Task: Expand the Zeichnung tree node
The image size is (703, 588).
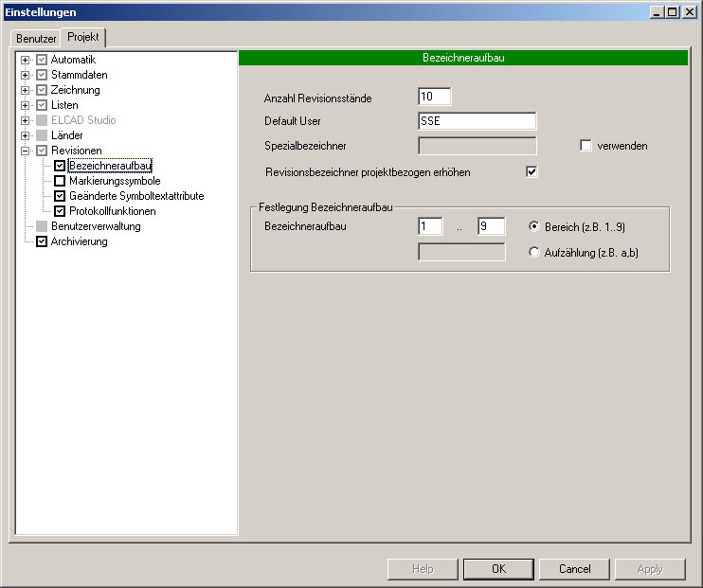Action: click(25, 90)
